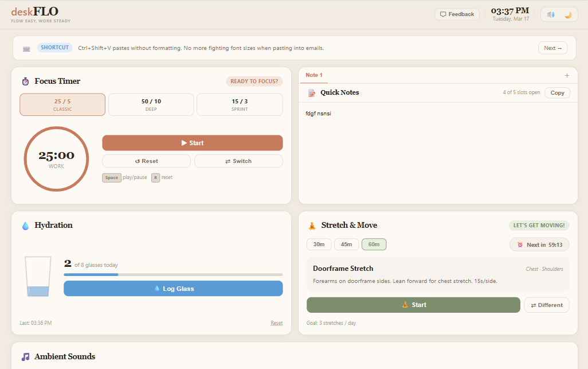
Task: Reset today's hydration count
Action: click(276, 323)
